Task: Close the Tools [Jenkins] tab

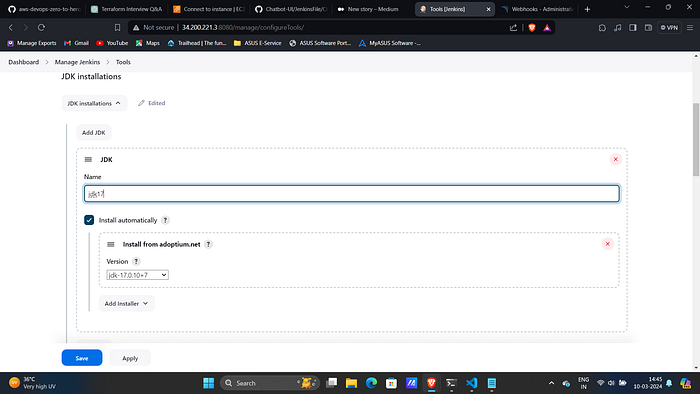Action: pyautogui.click(x=488, y=9)
